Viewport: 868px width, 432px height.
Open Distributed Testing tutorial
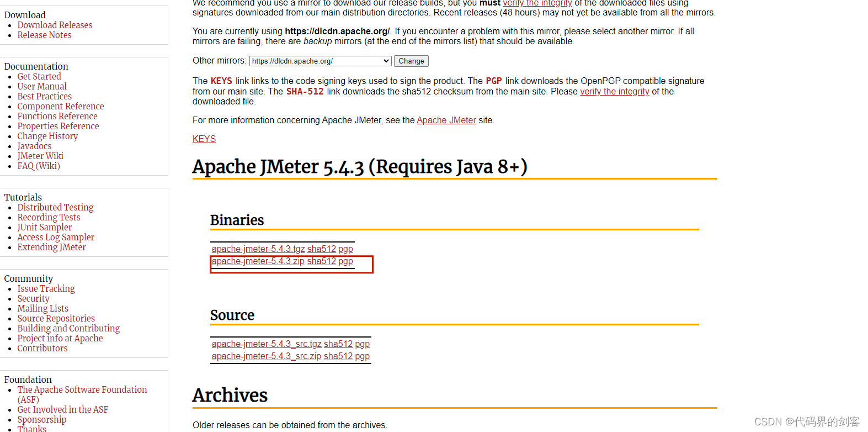click(55, 207)
